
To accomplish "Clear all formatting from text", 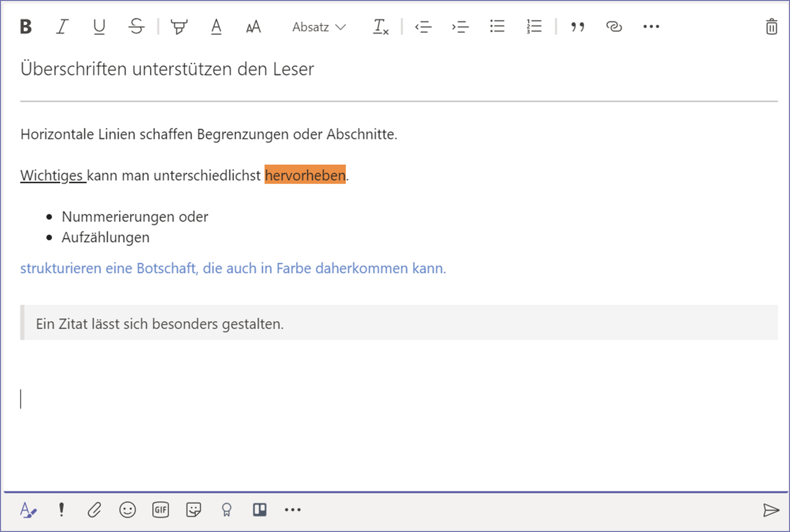I will click(x=380, y=27).
